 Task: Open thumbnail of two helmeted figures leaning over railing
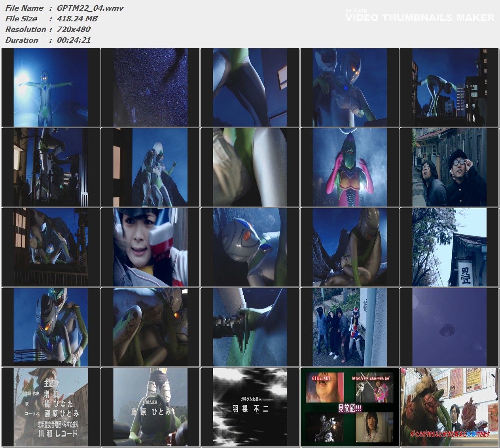pyautogui.click(x=51, y=327)
